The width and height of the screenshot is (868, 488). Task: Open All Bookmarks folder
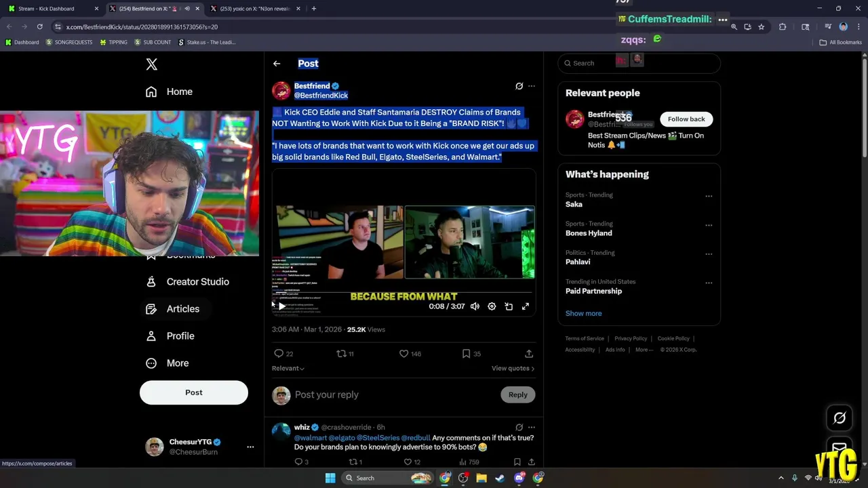841,42
